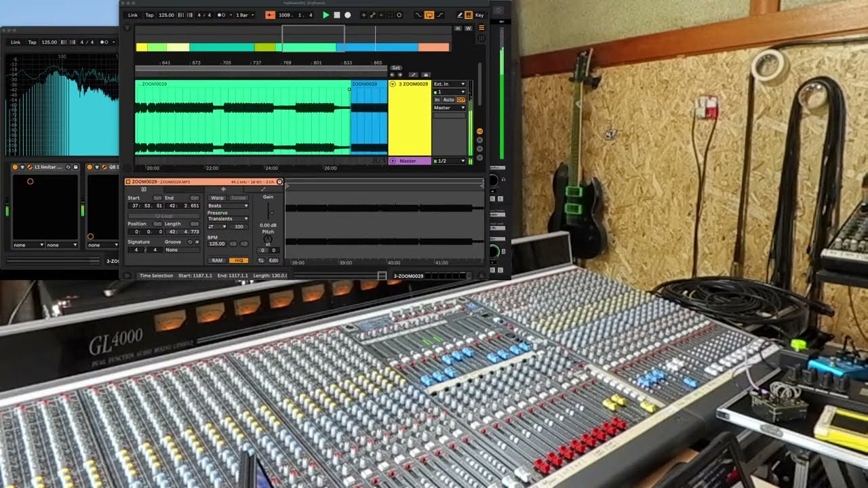Toggle the Warp button in clip view
The image size is (868, 488).
click(x=217, y=198)
